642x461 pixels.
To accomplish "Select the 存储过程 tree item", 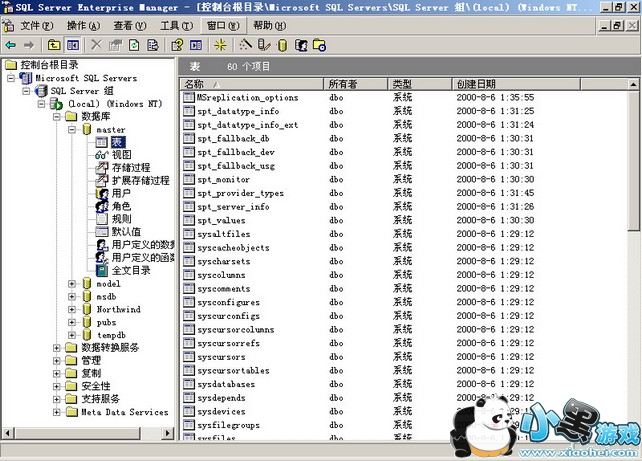I will click(130, 168).
